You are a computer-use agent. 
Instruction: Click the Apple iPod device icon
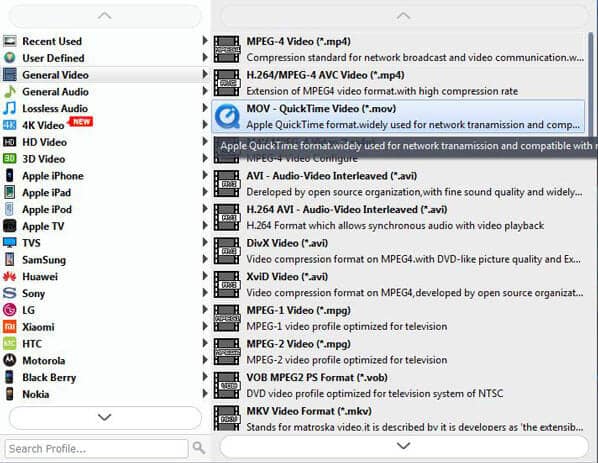click(10, 209)
